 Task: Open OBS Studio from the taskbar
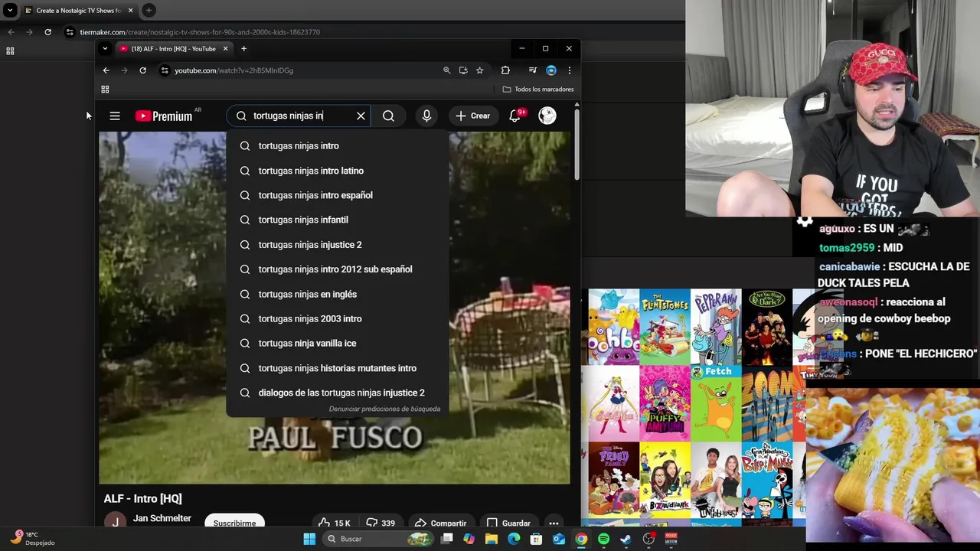648,539
